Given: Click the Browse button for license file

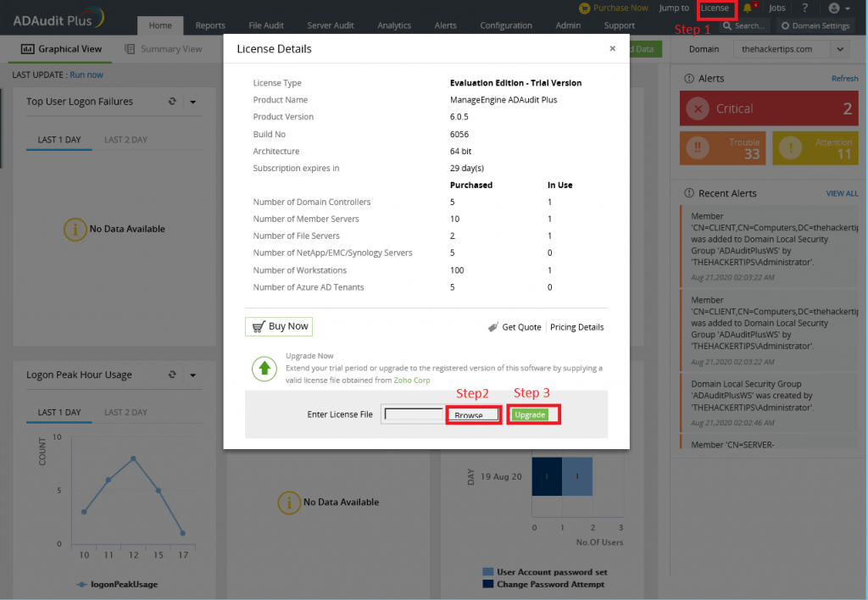Looking at the screenshot, I should click(x=473, y=414).
